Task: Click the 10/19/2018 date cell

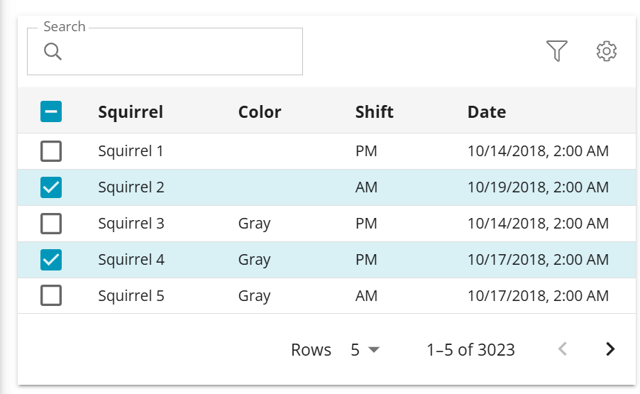Action: pyautogui.click(x=538, y=187)
